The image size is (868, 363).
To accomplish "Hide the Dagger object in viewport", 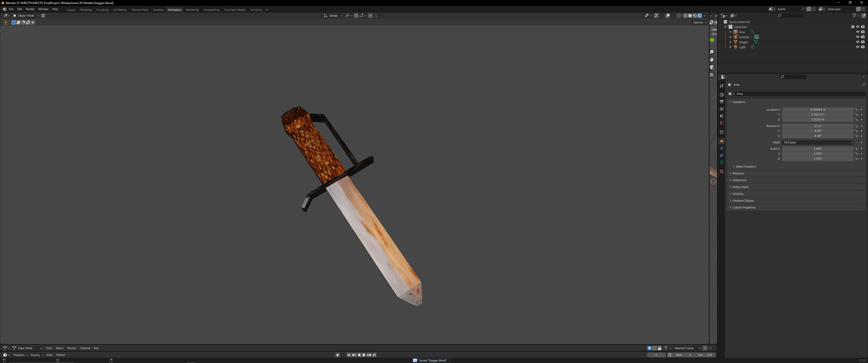I will tap(858, 42).
